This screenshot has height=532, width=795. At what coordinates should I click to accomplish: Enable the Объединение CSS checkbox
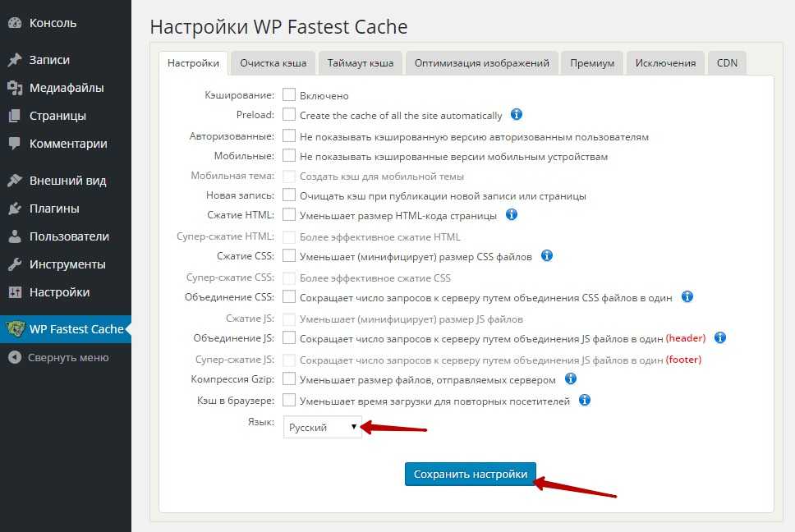pyautogui.click(x=289, y=297)
